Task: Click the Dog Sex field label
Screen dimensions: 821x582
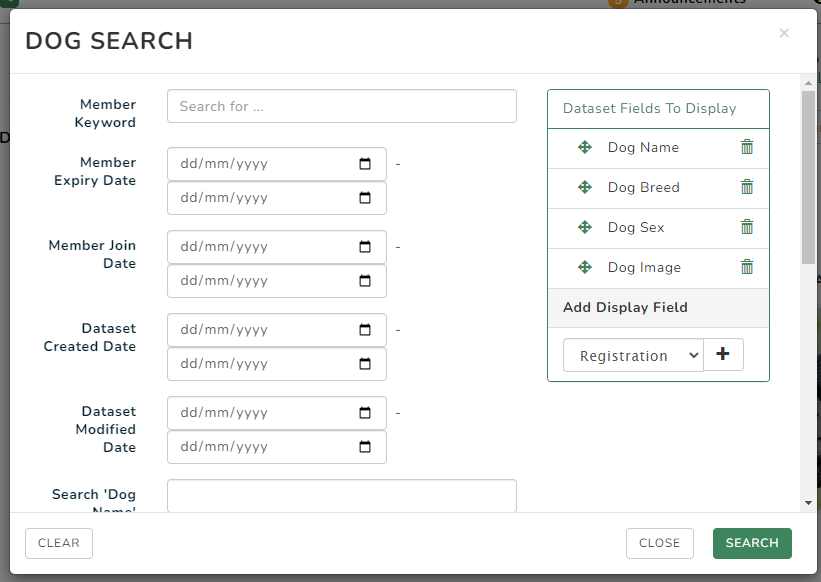Action: coord(636,227)
